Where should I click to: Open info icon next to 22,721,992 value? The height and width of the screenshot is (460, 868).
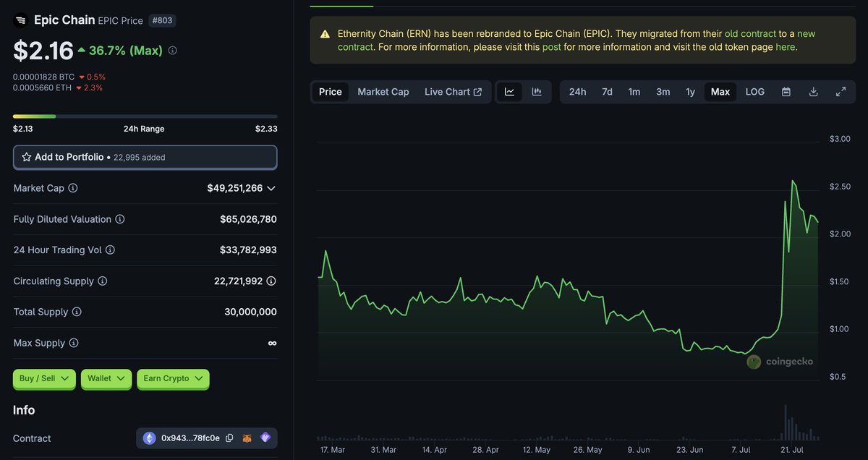pyautogui.click(x=271, y=281)
